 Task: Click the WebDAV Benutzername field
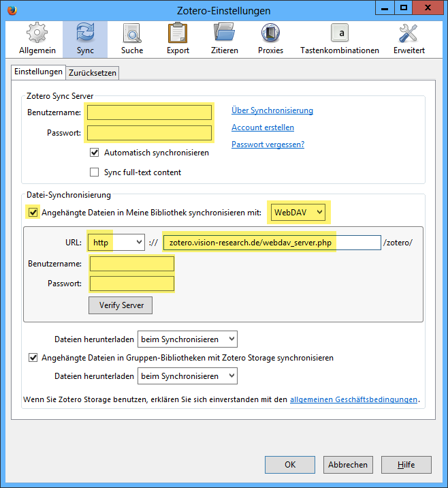point(132,264)
